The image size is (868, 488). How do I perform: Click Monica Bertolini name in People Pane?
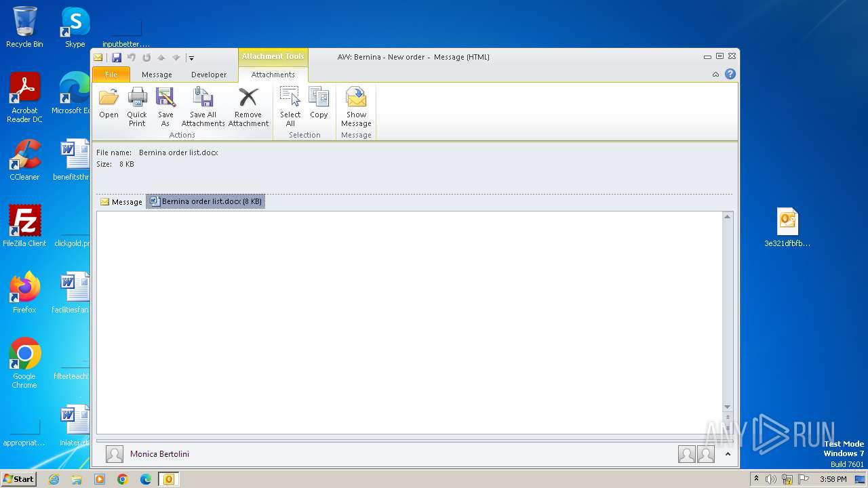(159, 454)
